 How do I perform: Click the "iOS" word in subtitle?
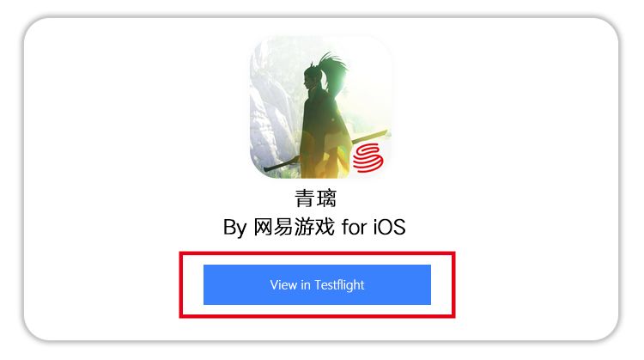[389, 227]
